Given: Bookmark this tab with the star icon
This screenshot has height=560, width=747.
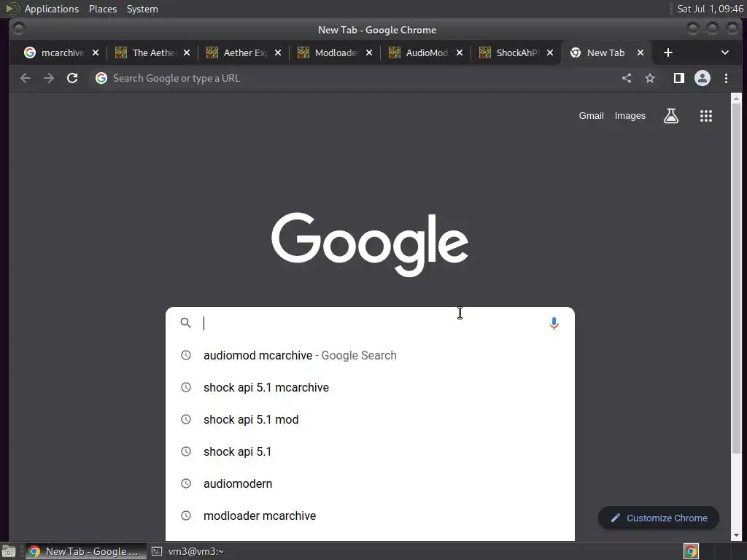Looking at the screenshot, I should [x=650, y=78].
